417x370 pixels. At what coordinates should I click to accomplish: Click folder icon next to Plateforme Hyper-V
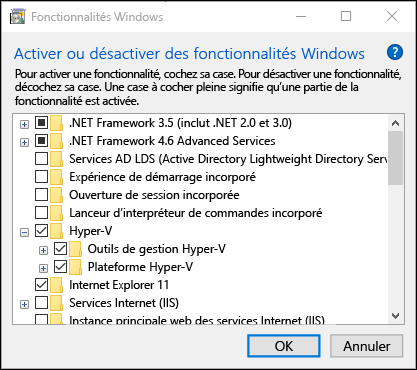(x=76, y=267)
